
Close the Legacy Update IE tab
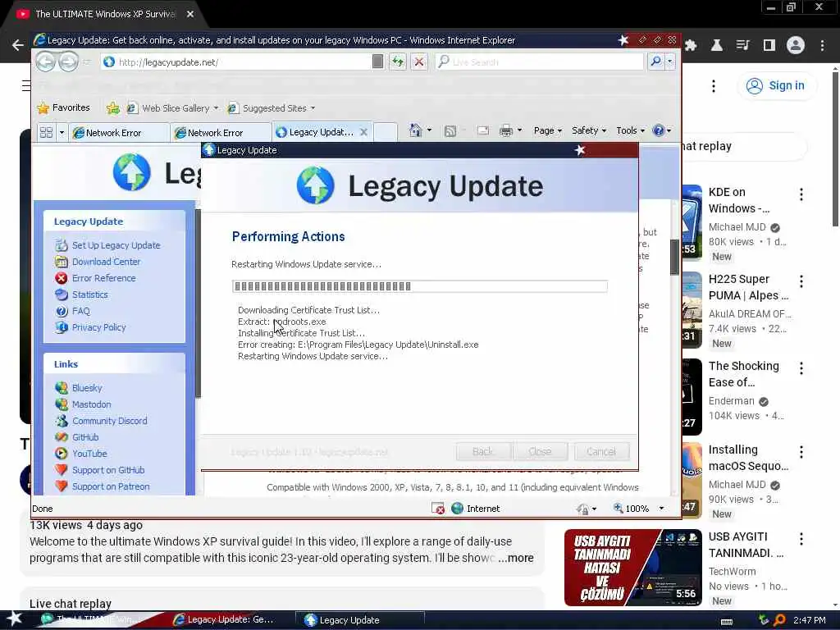pos(363,132)
